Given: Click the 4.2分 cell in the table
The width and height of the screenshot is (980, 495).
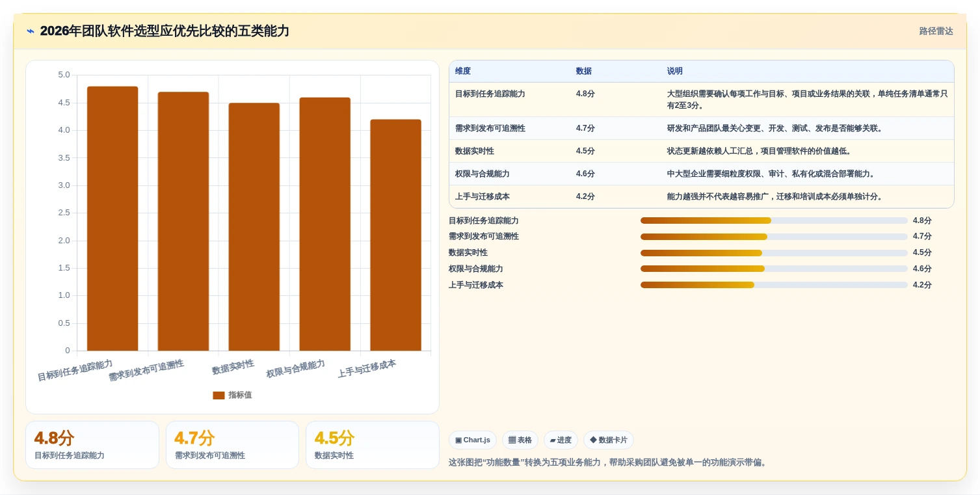Looking at the screenshot, I should point(585,196).
